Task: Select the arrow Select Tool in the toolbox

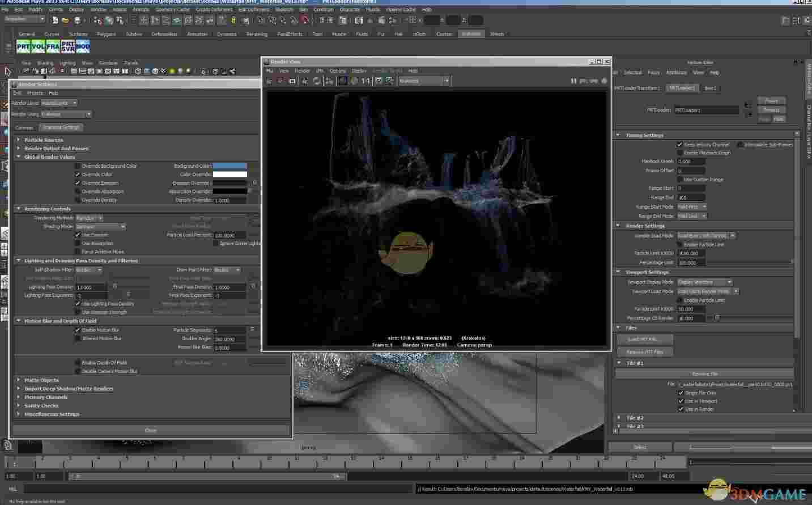Action: click(7, 71)
